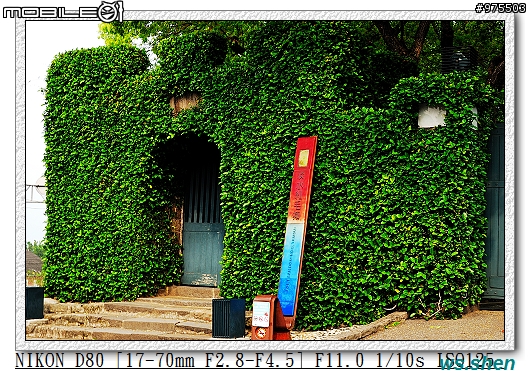Select the photo number text "#975503"

point(500,8)
